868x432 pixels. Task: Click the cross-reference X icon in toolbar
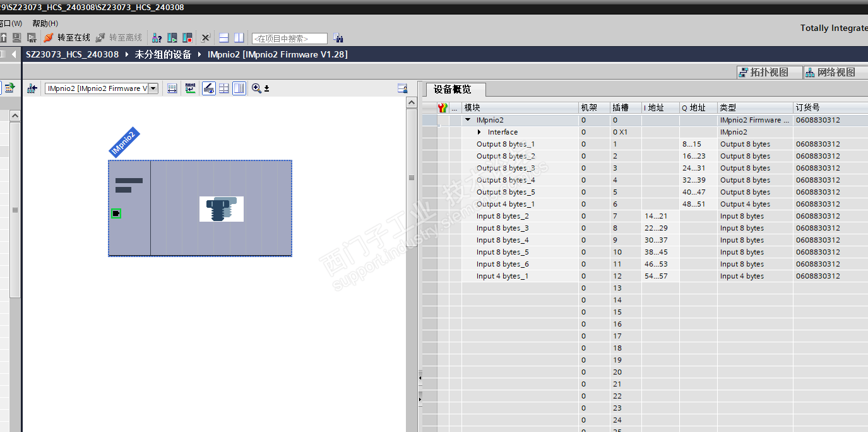[206, 38]
